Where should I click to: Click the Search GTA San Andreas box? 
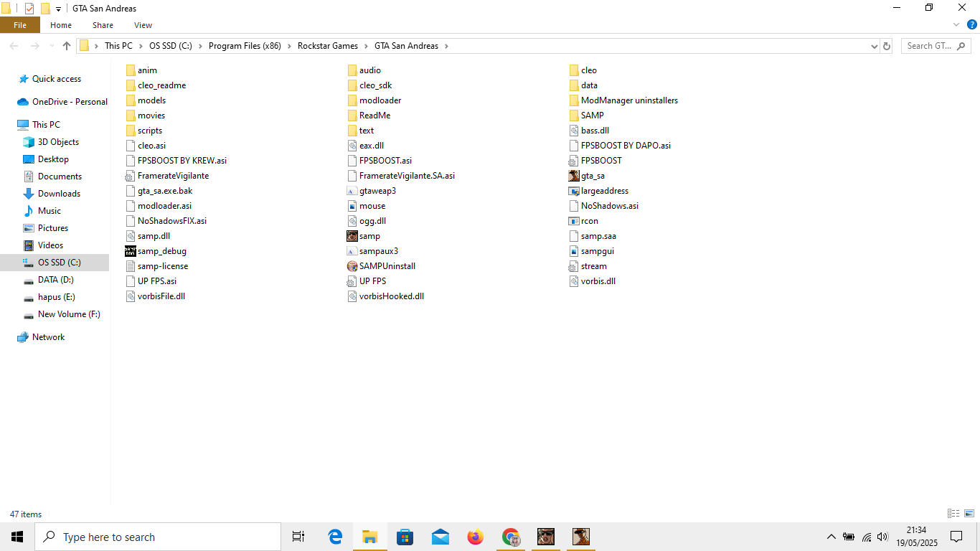tap(936, 46)
